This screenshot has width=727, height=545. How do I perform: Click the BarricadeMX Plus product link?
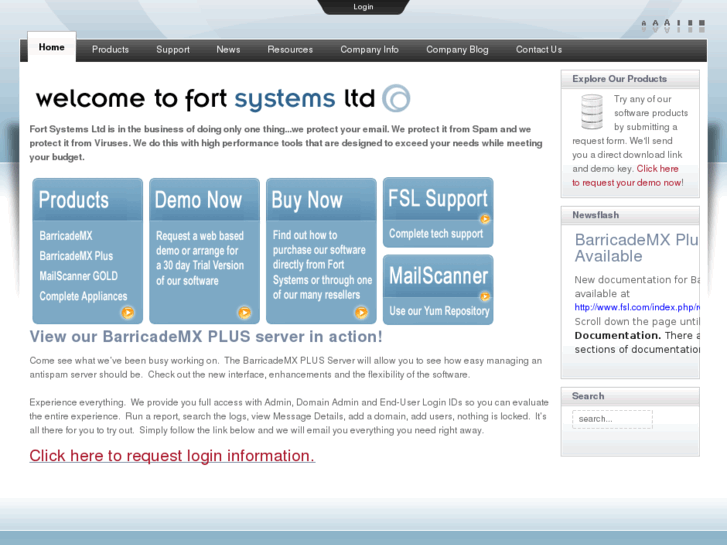click(x=76, y=256)
